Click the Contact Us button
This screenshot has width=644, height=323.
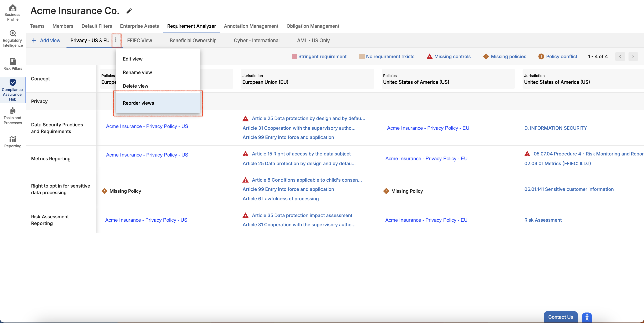click(x=560, y=317)
